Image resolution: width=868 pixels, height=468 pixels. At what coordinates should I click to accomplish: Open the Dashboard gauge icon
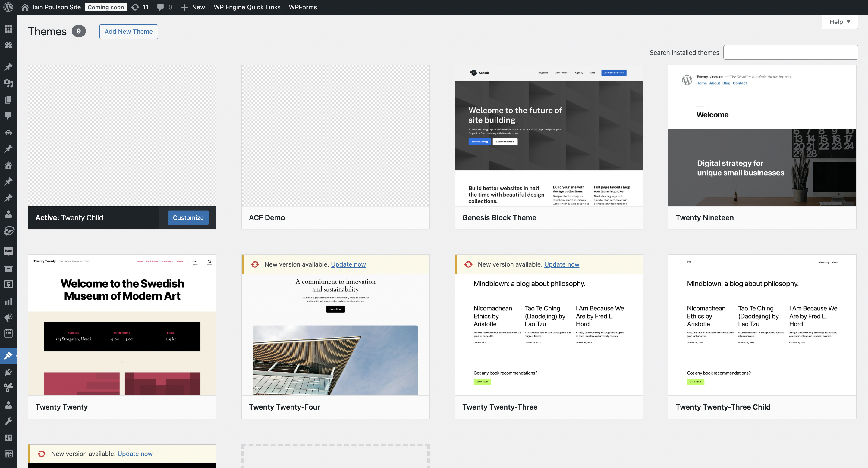pyautogui.click(x=8, y=45)
